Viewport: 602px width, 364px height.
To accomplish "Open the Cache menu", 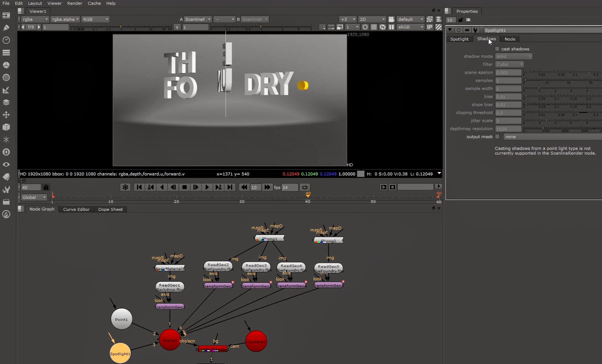I will click(94, 3).
